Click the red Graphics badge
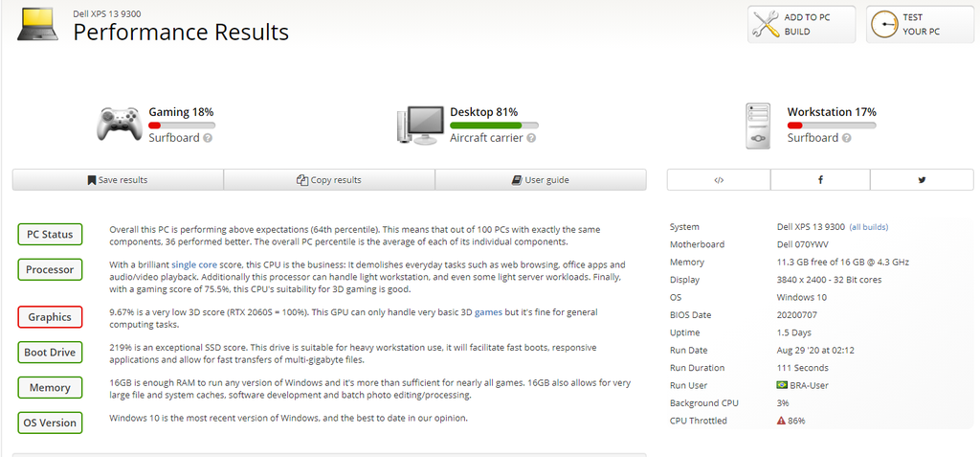 point(50,317)
